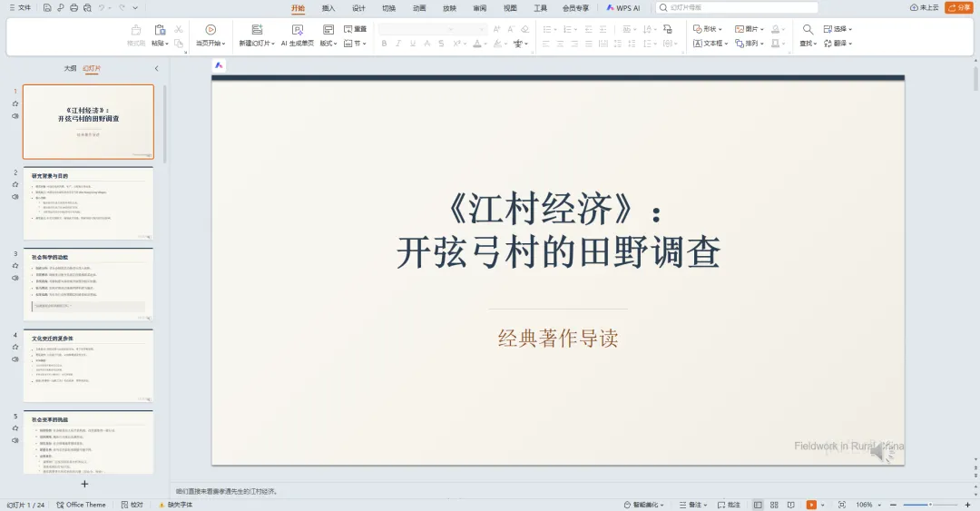Screen dimensions: 980x511
Task: Open the Picture (图片) dropdown
Action: point(750,29)
